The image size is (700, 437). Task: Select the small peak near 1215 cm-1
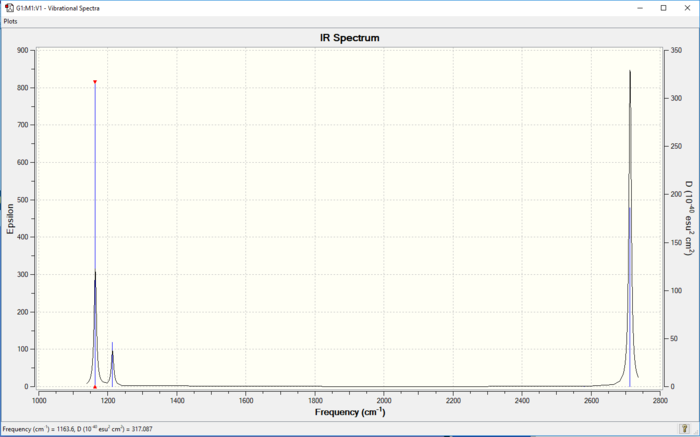[112, 364]
